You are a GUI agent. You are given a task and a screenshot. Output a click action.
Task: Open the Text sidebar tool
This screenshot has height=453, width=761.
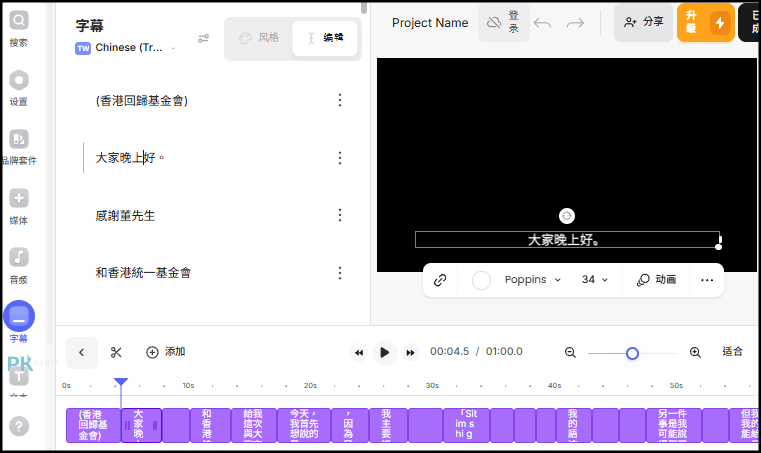tap(18, 377)
